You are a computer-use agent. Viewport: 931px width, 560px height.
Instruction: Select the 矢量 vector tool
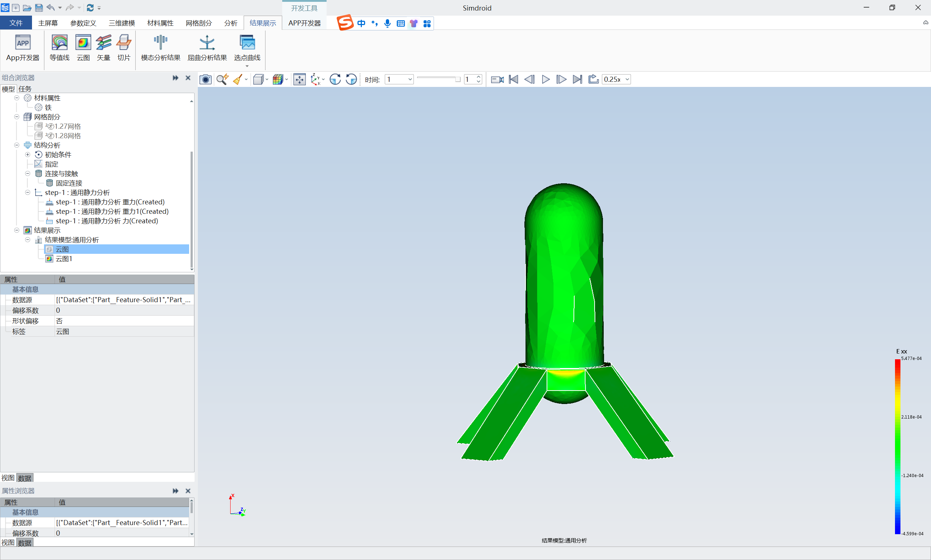tap(103, 48)
